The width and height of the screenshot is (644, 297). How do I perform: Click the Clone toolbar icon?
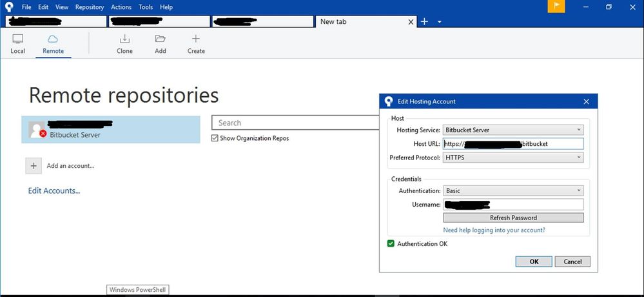pyautogui.click(x=124, y=39)
